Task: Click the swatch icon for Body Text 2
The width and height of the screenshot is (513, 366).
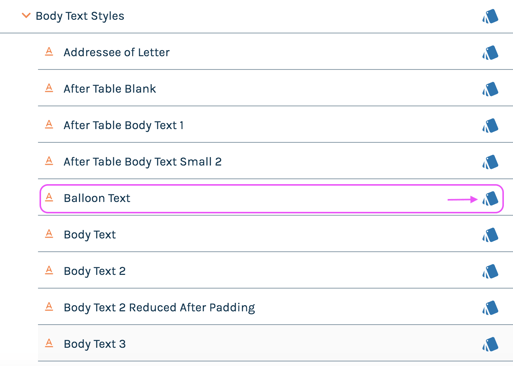Action: pyautogui.click(x=490, y=271)
